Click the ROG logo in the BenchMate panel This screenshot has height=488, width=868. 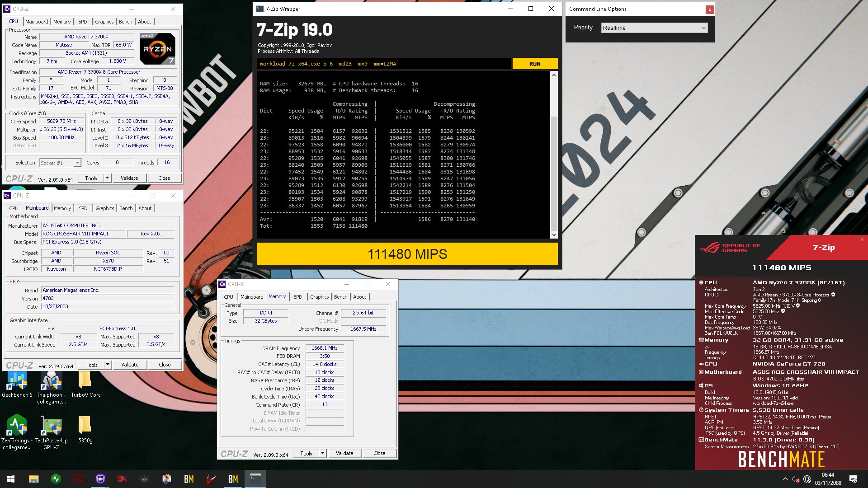click(x=709, y=248)
